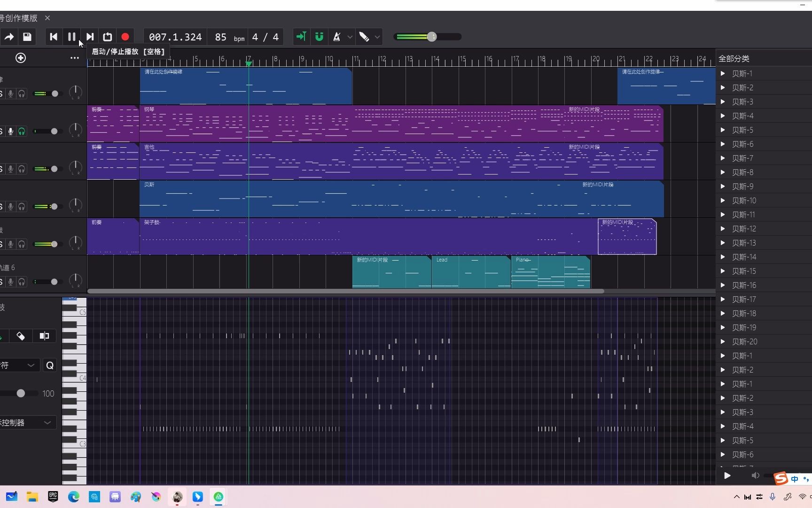Image resolution: width=812 pixels, height=508 pixels.
Task: Click the 85 bpm tempo field
Action: (229, 37)
